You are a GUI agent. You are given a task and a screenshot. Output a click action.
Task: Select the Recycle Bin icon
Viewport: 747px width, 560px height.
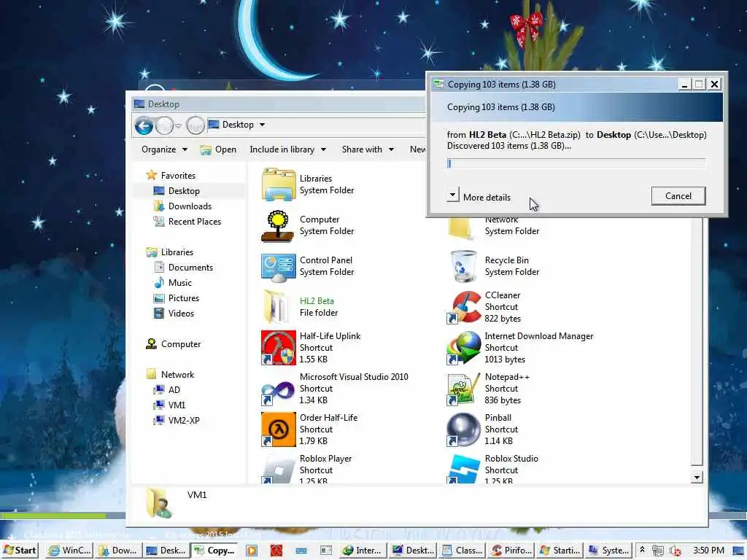(x=463, y=267)
